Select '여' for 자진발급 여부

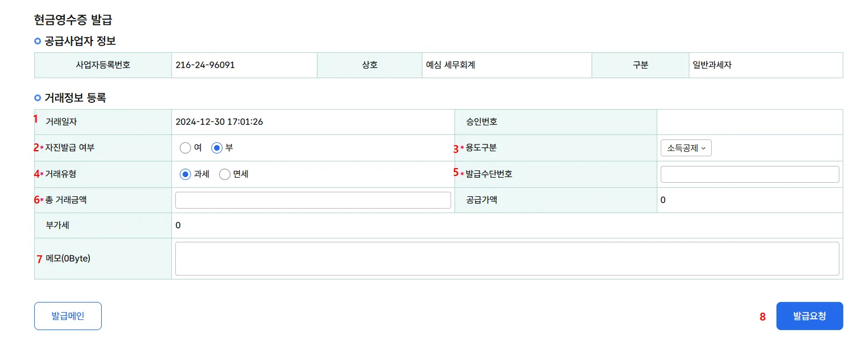pos(185,148)
